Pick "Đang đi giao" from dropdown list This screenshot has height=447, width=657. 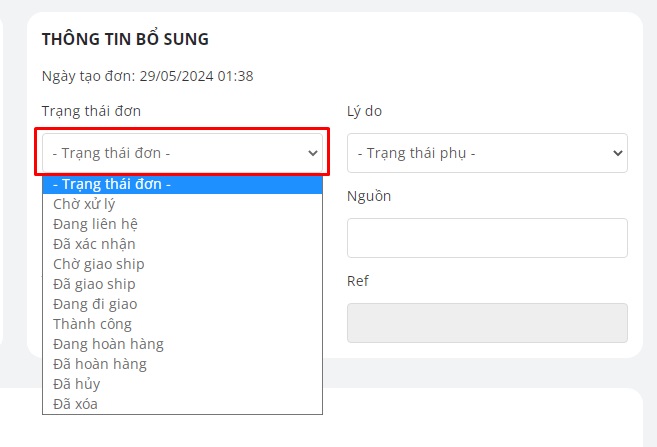(95, 304)
